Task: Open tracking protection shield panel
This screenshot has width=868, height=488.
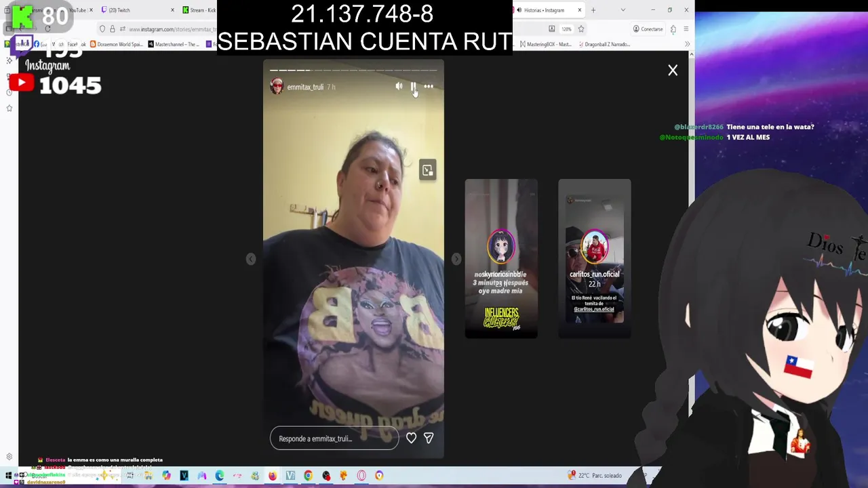Action: point(102,29)
